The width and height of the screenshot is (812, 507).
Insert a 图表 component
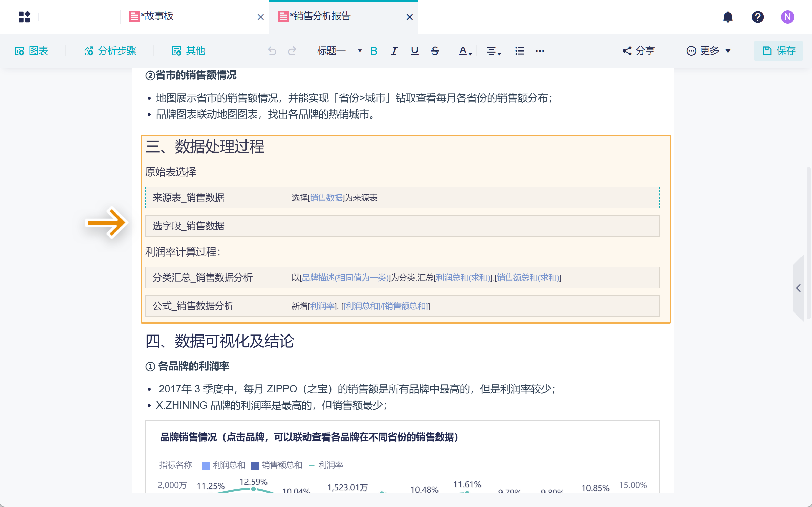31,51
